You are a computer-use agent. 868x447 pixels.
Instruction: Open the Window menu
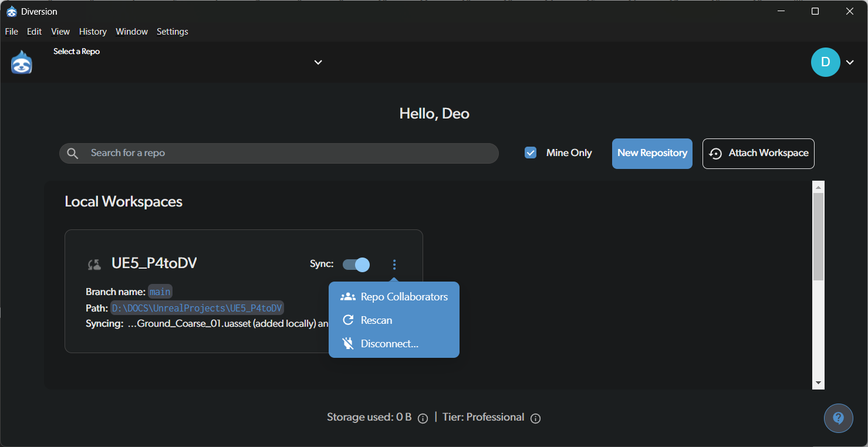tap(131, 32)
